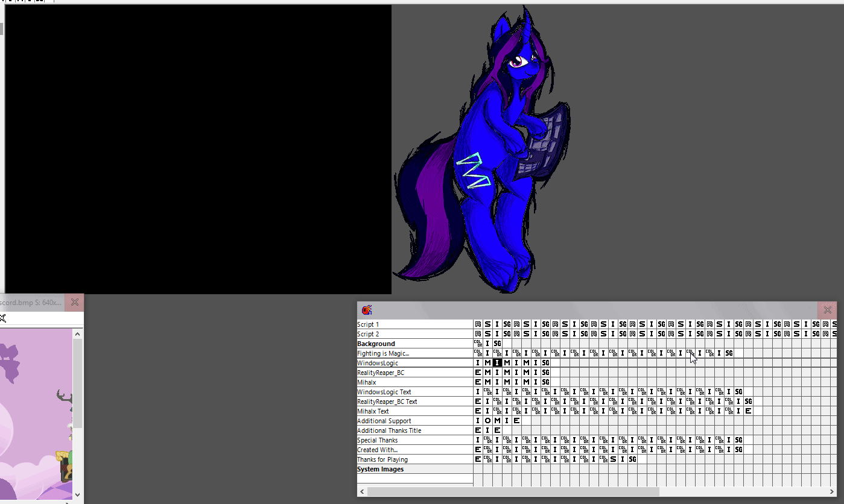Select the Background group label
844x504 pixels.
[415, 344]
